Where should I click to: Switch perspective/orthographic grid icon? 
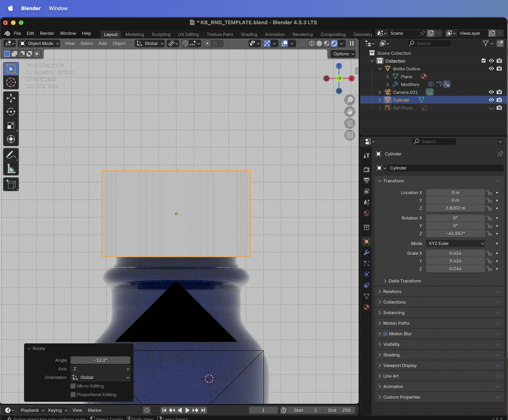350,135
